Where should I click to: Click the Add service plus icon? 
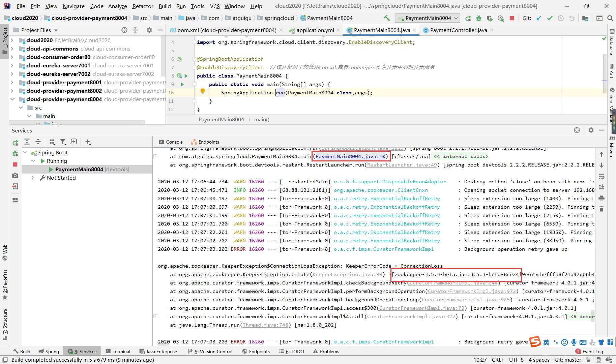click(88, 142)
